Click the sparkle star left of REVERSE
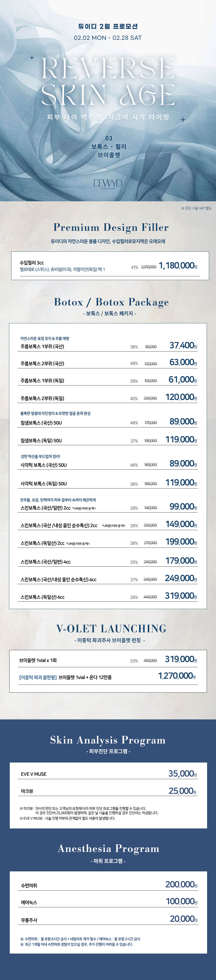This screenshot has width=216, height=980. pos(32,58)
